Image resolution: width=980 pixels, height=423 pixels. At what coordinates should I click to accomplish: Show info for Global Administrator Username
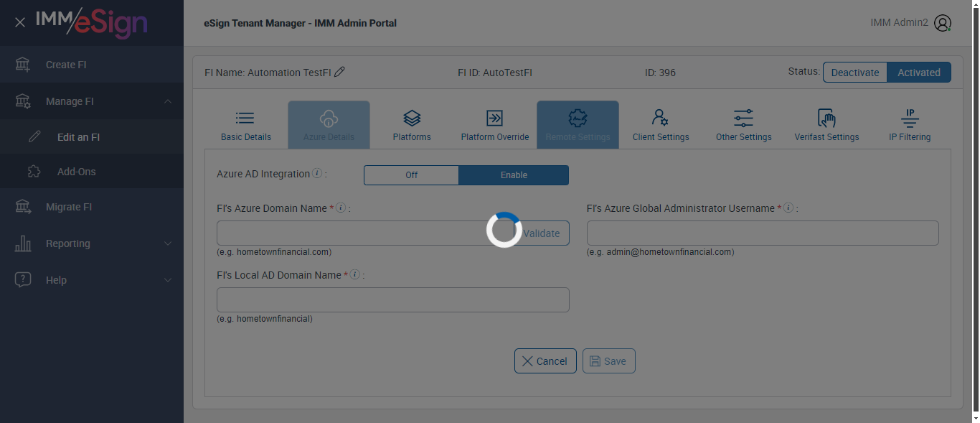[788, 208]
